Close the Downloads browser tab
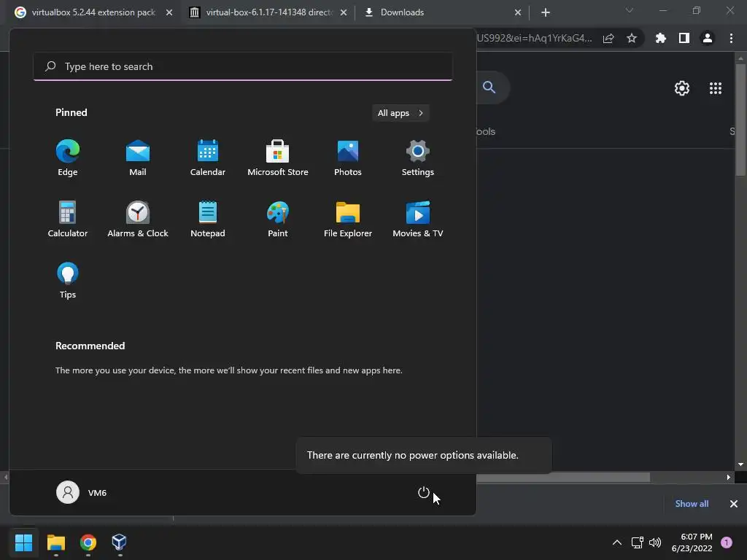Screen dimensions: 747x560 tap(518, 12)
